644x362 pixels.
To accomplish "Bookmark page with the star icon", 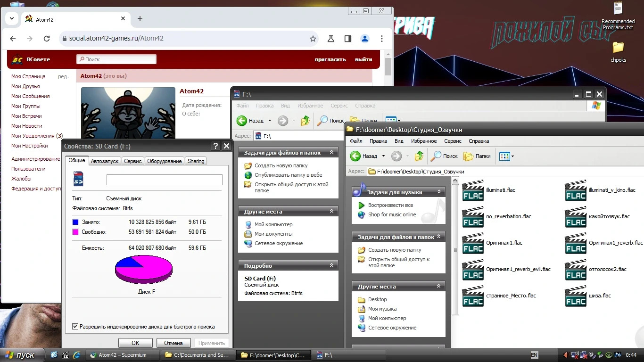I will (x=313, y=39).
